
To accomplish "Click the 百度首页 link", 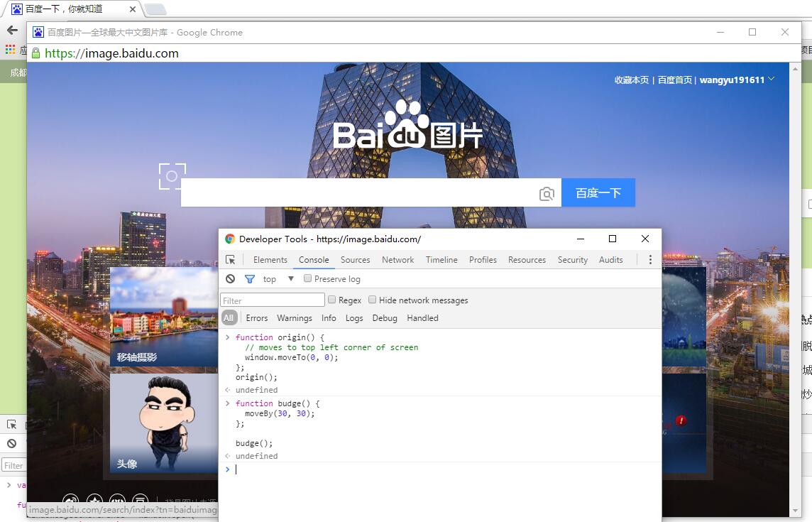I will coord(675,80).
